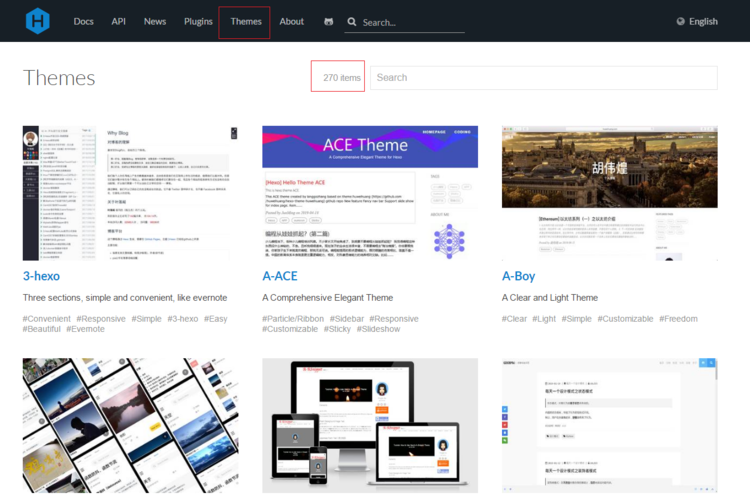Open the A-ACE theme screenshot
Viewport: 750px width, 502px height.
(370, 193)
